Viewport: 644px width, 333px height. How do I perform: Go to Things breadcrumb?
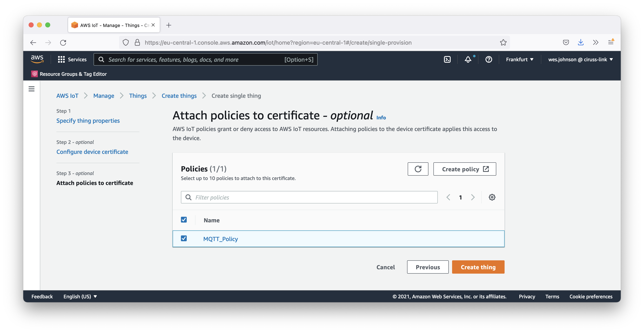138,96
